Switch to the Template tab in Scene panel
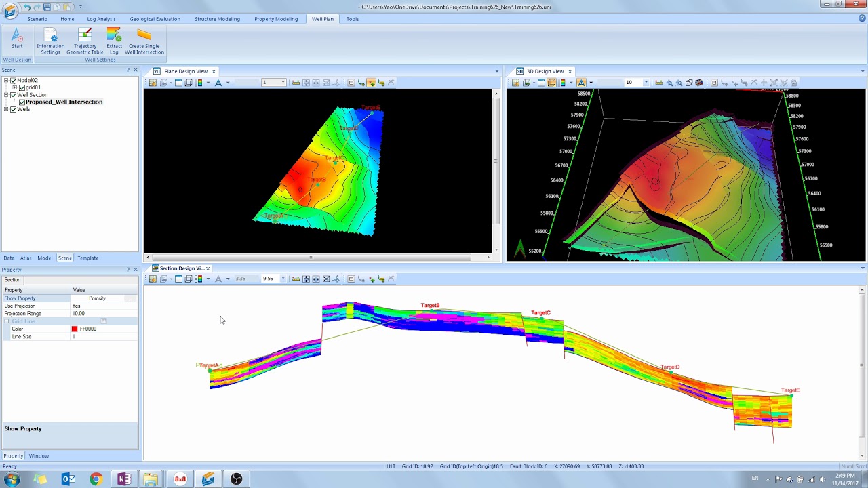868x488 pixels. point(87,258)
